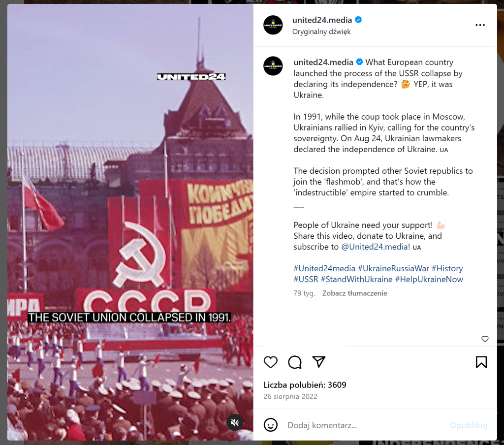Open the #UkraineRussiaWar hashtag

click(393, 268)
